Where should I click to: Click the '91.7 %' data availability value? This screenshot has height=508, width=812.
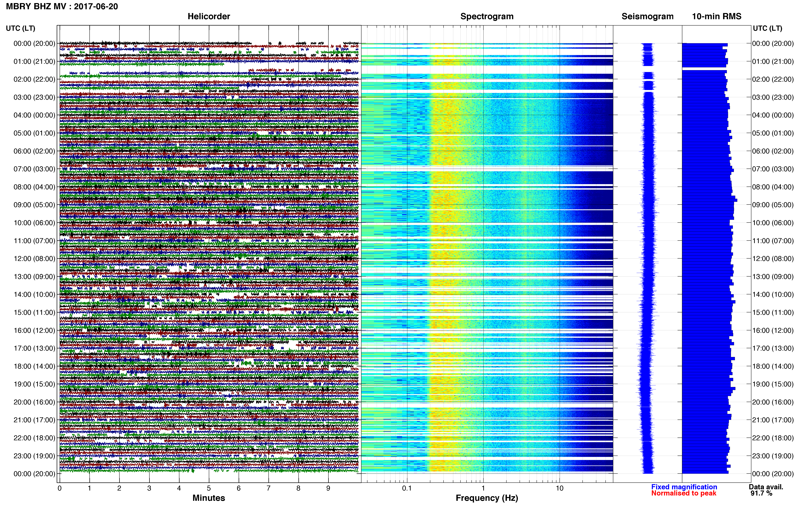(761, 493)
